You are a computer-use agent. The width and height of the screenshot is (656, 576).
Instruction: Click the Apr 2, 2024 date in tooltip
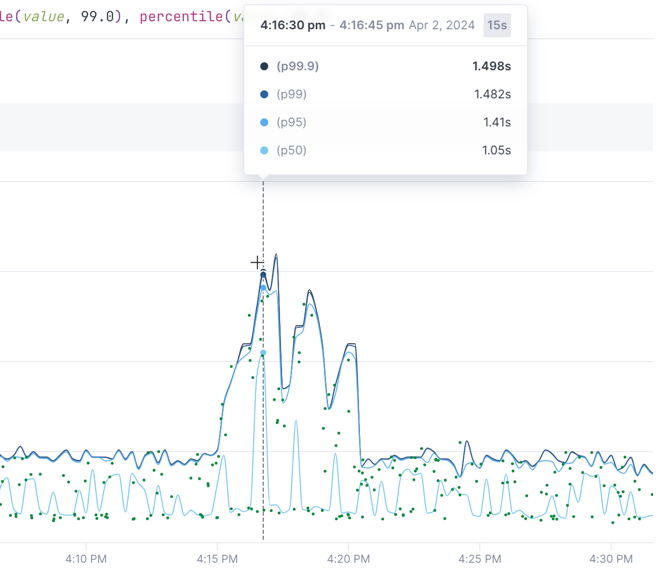click(442, 26)
